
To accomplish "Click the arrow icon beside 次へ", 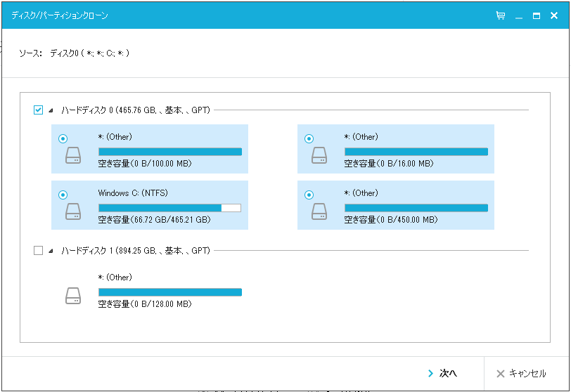I will [x=430, y=373].
